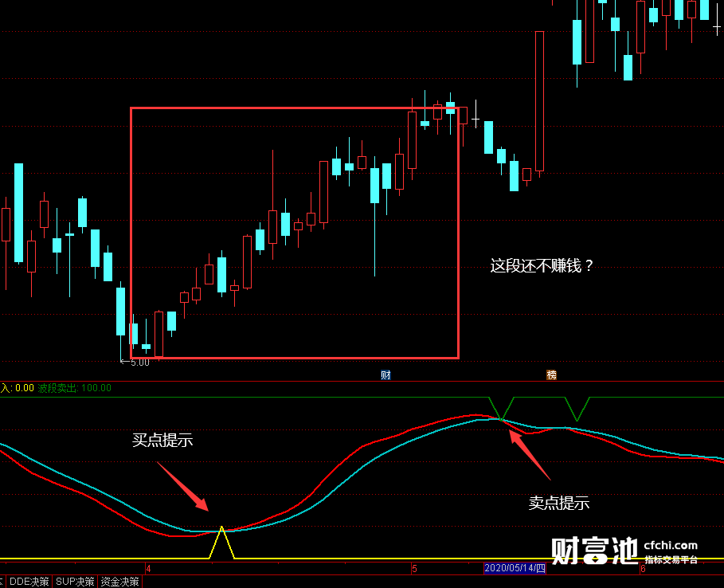Click the blue 财 marker icon
Viewport: 724px width, 588px height.
pos(385,374)
